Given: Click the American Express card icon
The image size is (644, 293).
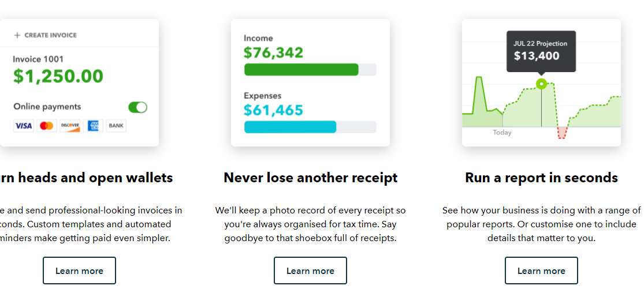Looking at the screenshot, I should (x=93, y=126).
